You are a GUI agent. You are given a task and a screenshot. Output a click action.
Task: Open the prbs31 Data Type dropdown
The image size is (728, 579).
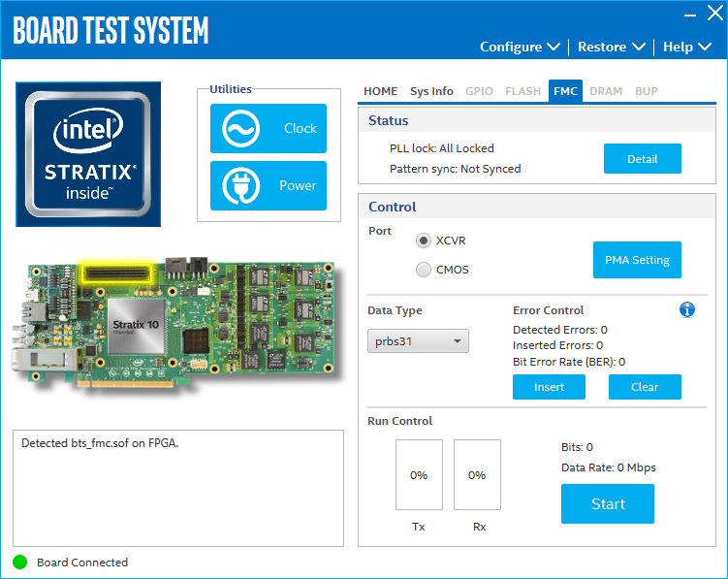(418, 341)
